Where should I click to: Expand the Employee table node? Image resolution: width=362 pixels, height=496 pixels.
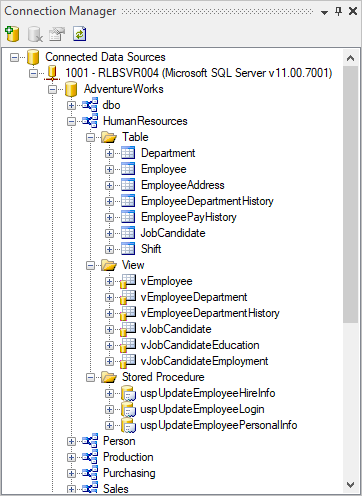click(x=109, y=169)
